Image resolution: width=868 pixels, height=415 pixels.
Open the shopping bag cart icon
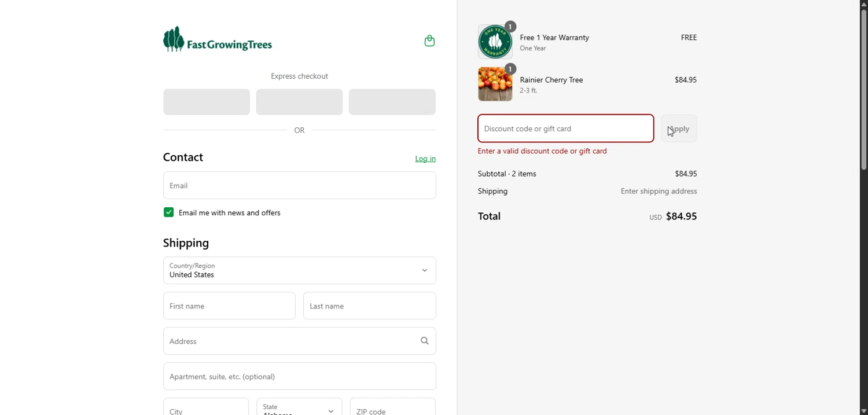pyautogui.click(x=429, y=41)
